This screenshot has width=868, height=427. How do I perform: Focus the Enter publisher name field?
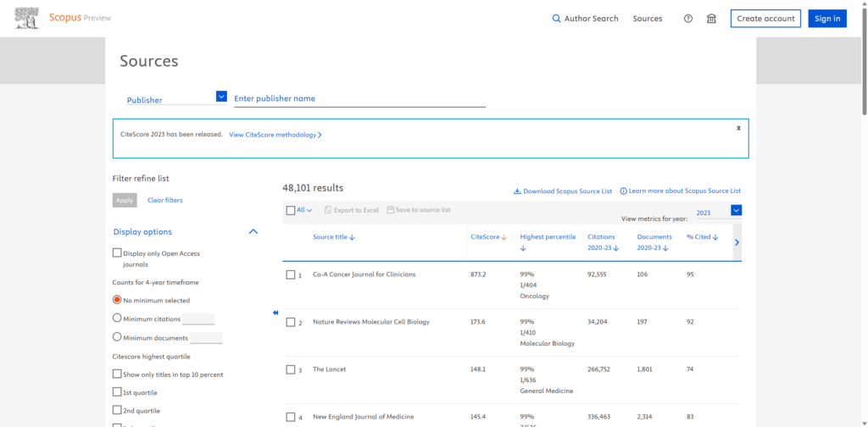pos(359,98)
